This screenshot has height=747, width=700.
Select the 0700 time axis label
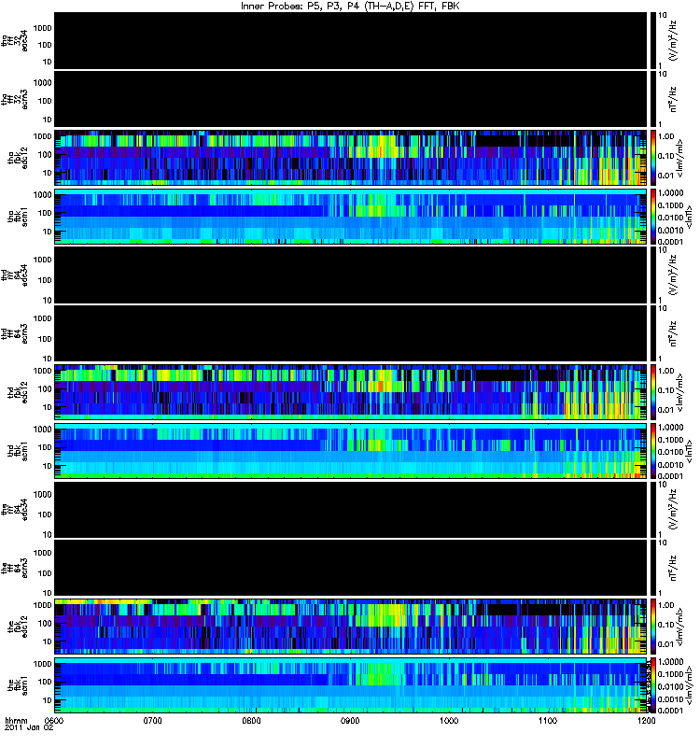[x=152, y=720]
